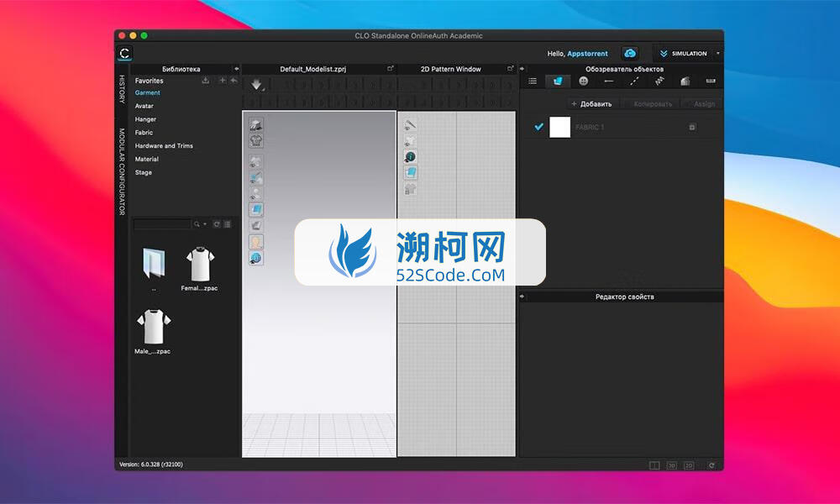The height and width of the screenshot is (504, 840).
Task: Click the Добавить button
Action: click(592, 104)
